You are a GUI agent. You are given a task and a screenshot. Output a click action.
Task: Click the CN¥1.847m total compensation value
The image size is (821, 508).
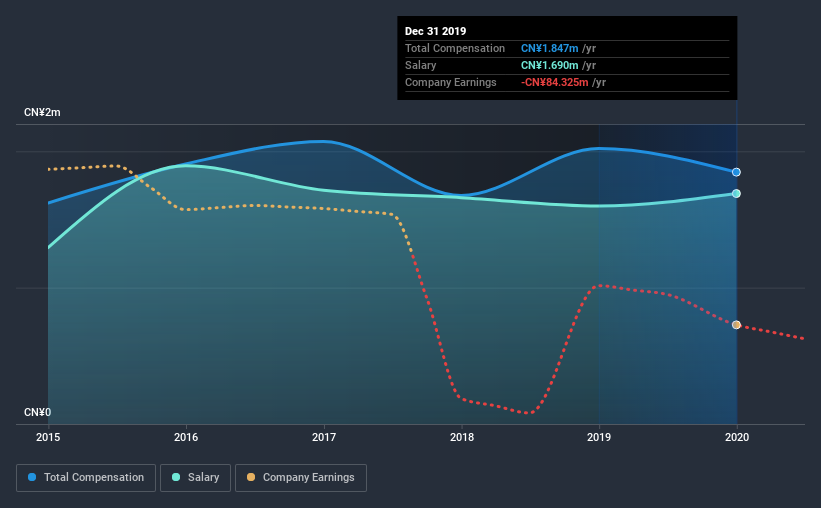click(x=549, y=49)
